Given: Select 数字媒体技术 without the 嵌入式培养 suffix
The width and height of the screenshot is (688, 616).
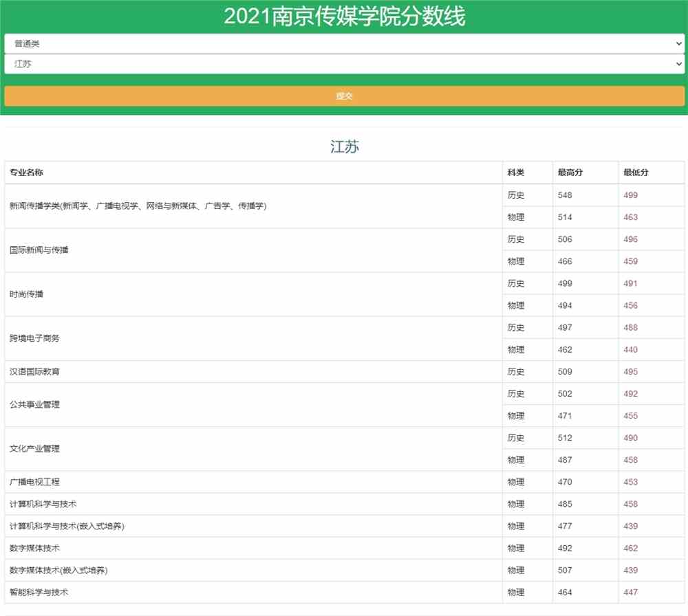Looking at the screenshot, I should (34, 549).
